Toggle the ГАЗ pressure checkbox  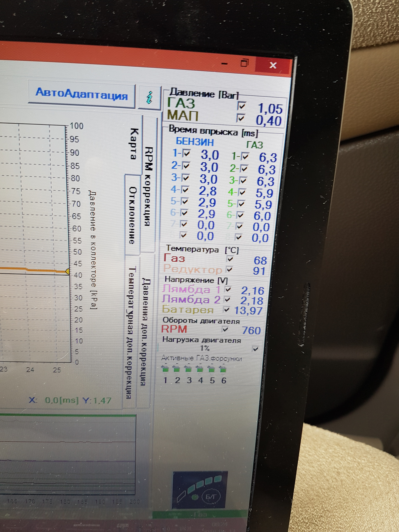coord(241,106)
